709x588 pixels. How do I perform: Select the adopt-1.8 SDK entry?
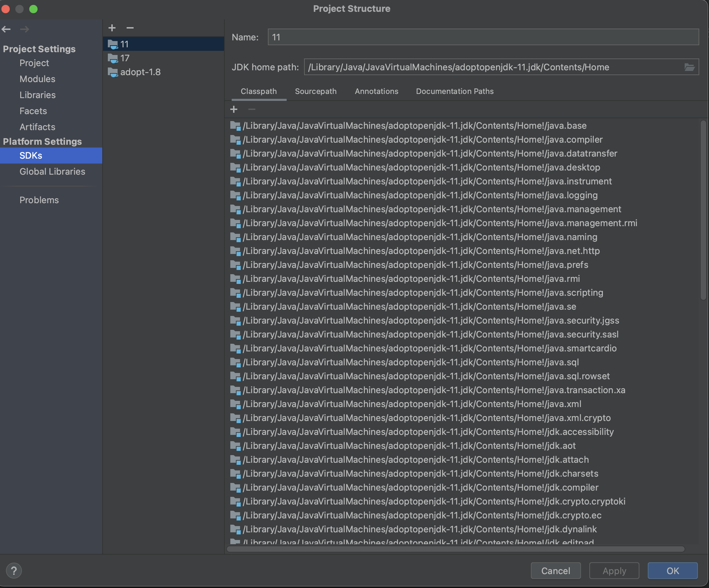(140, 72)
